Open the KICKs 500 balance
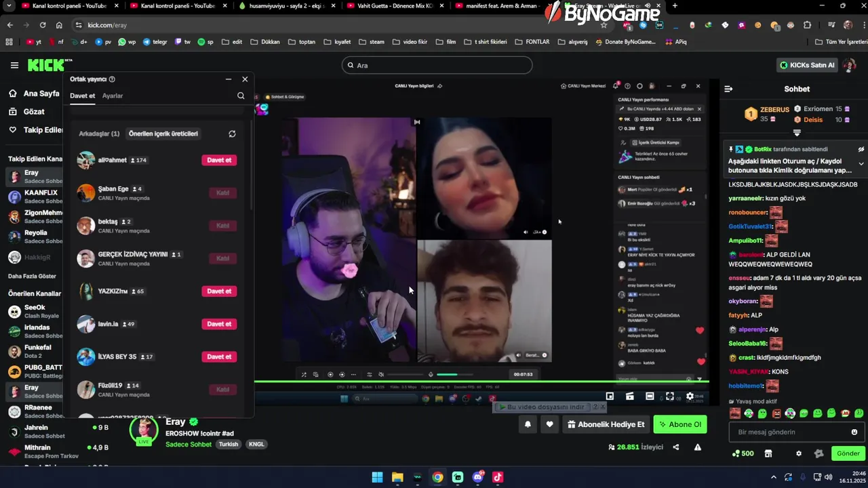This screenshot has height=488, width=868. [743, 453]
